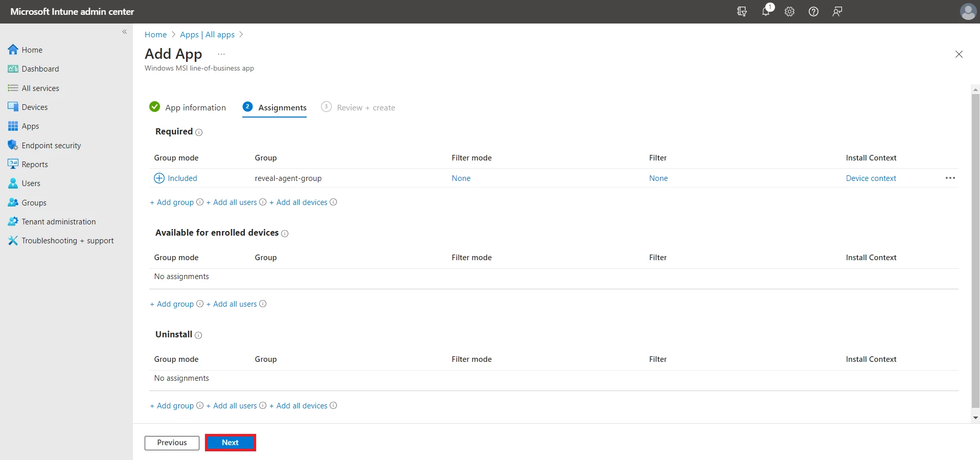Viewport: 980px width, 460px height.
Task: Open the help question mark icon
Action: coord(813,11)
